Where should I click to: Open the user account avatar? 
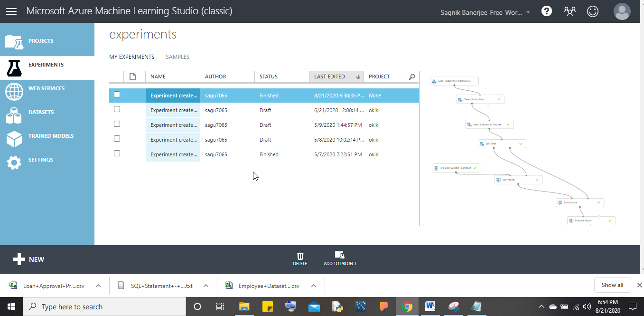click(622, 11)
